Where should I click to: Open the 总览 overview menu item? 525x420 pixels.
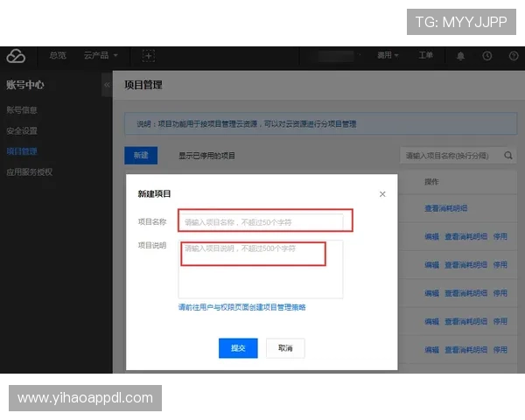pyautogui.click(x=58, y=55)
